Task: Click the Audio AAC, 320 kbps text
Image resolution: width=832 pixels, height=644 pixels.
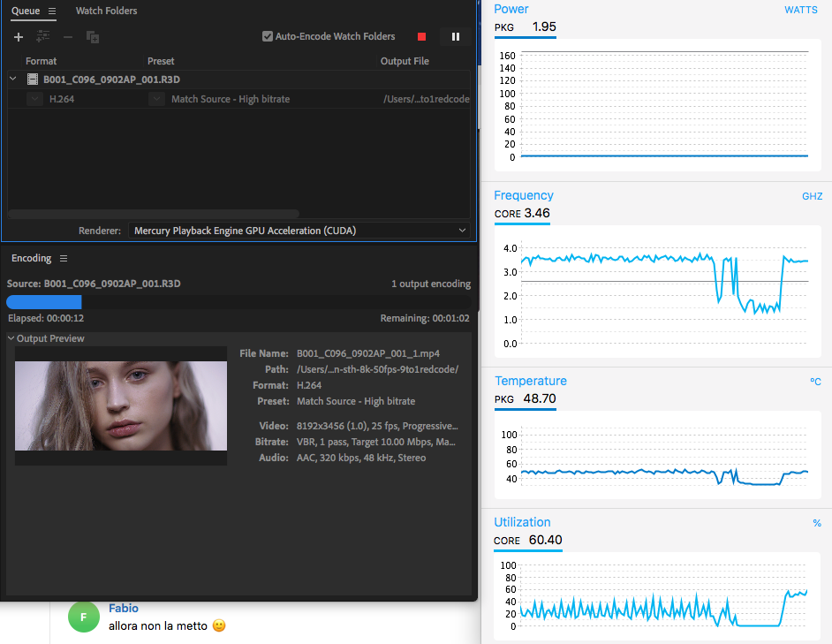Action: click(361, 458)
